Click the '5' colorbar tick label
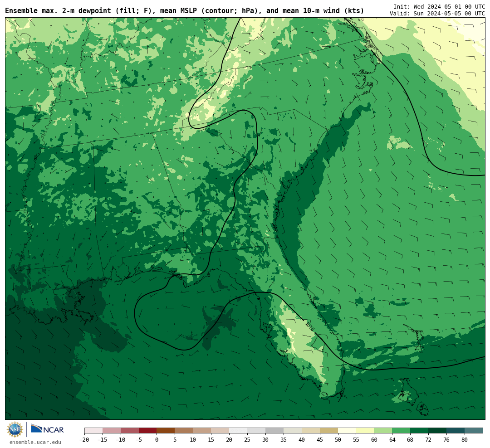Screen dimensions: 490x448 pos(175,440)
